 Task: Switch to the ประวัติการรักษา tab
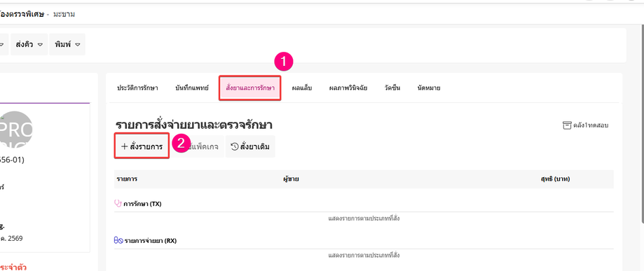click(137, 88)
